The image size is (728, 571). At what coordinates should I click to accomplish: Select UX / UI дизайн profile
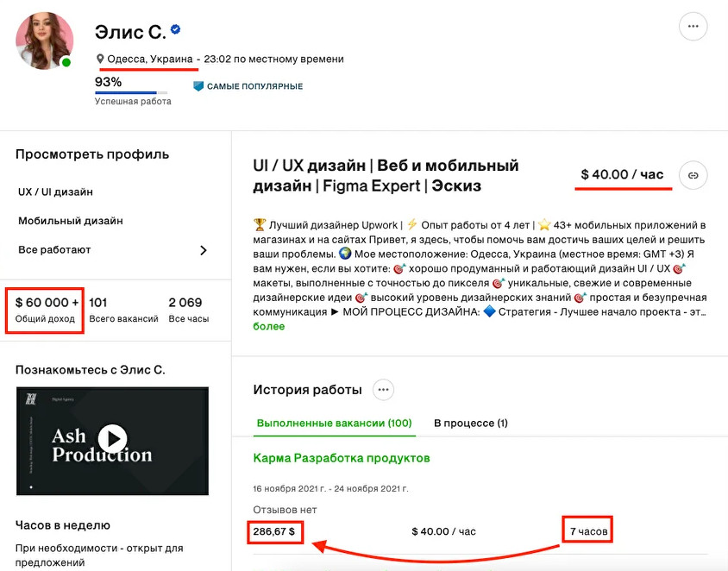point(55,191)
